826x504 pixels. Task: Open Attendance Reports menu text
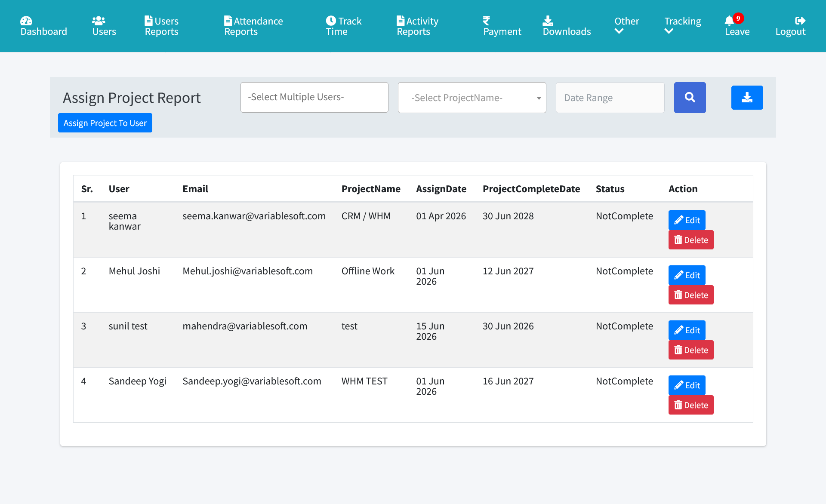[254, 27]
